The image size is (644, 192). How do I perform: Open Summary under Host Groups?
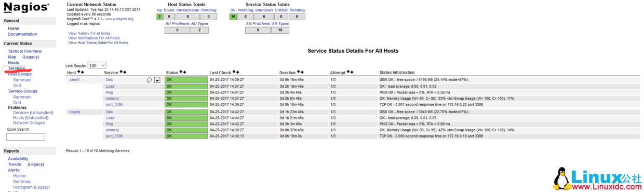(22, 80)
